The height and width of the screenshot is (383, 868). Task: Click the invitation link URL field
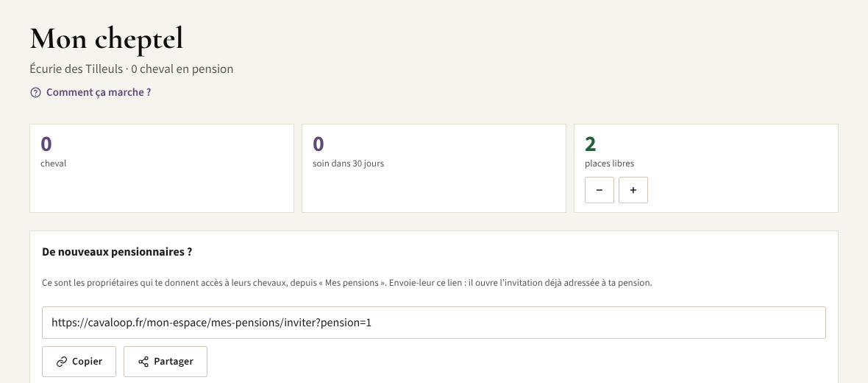(x=434, y=323)
